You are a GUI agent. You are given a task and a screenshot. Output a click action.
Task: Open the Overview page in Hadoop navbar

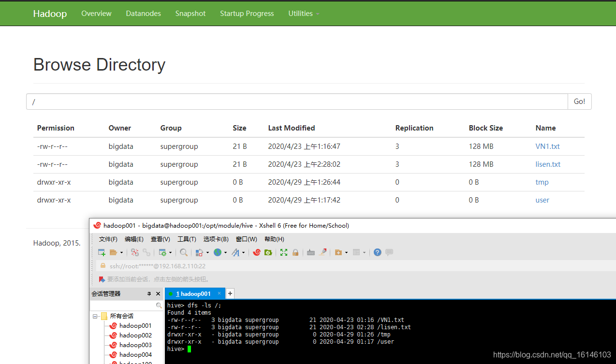[x=96, y=14]
